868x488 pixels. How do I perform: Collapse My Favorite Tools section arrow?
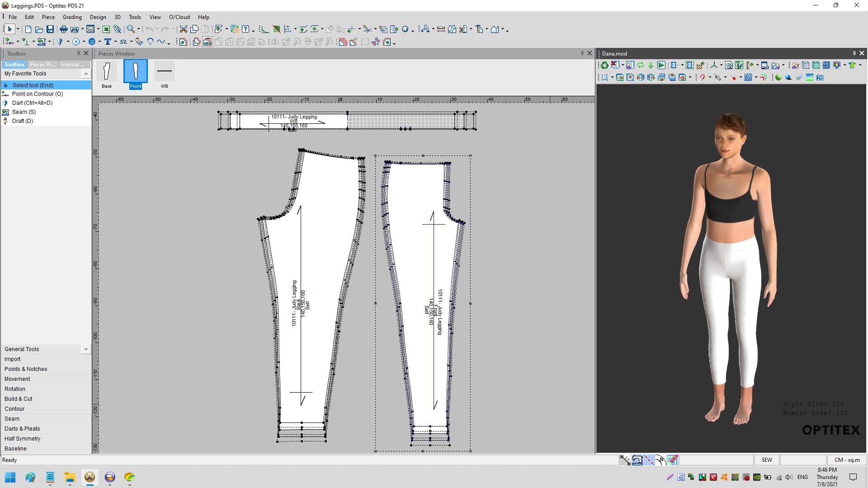coord(85,74)
